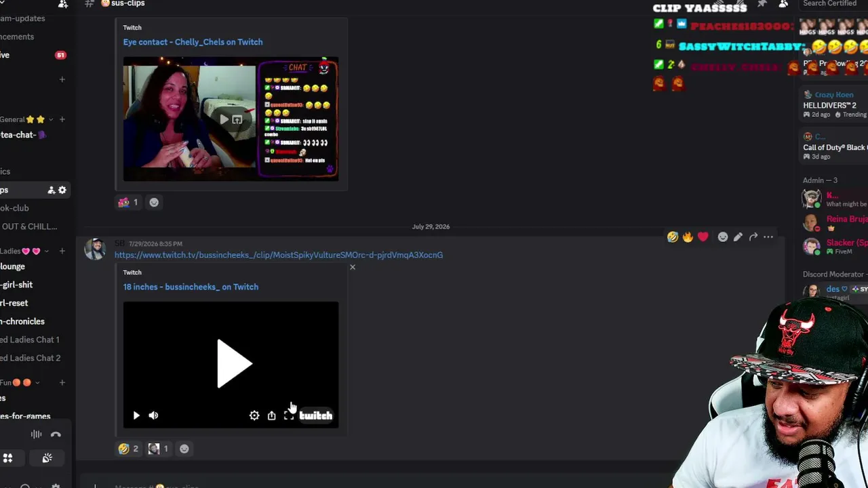Viewport: 868px width, 488px height.
Task: Edit the message with the pencil icon
Action: tap(738, 237)
